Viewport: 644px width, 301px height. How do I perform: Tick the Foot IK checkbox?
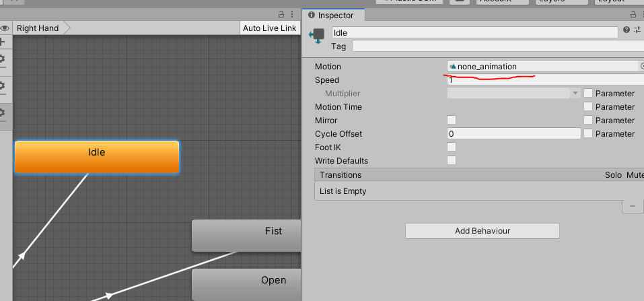tap(452, 147)
